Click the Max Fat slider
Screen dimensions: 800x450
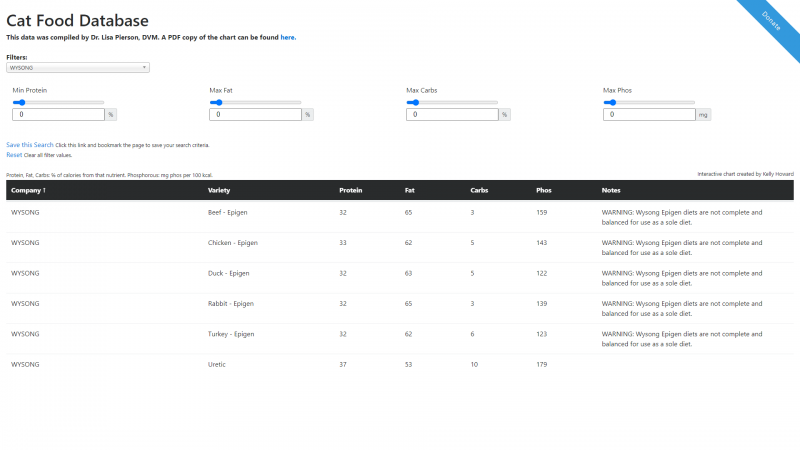coord(256,102)
